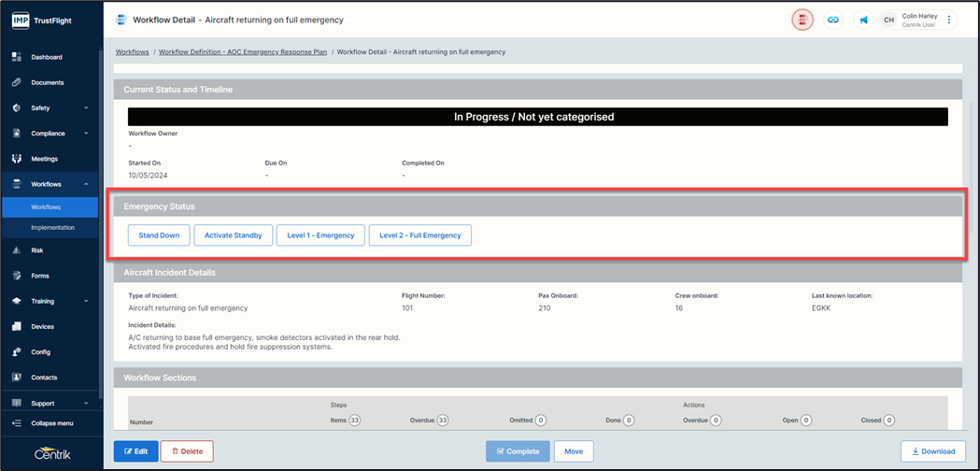980x471 pixels.
Task: Expand the Safety sidebar menu
Action: (86, 107)
